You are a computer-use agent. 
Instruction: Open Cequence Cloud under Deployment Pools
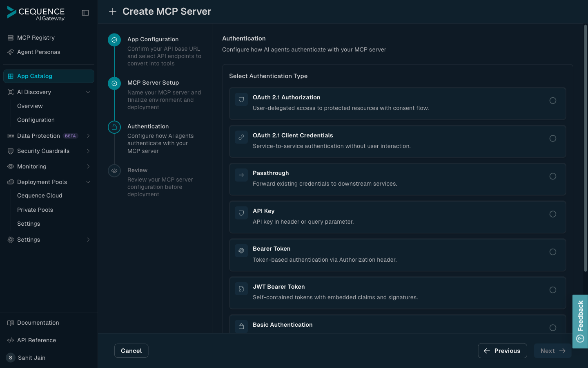coord(40,195)
